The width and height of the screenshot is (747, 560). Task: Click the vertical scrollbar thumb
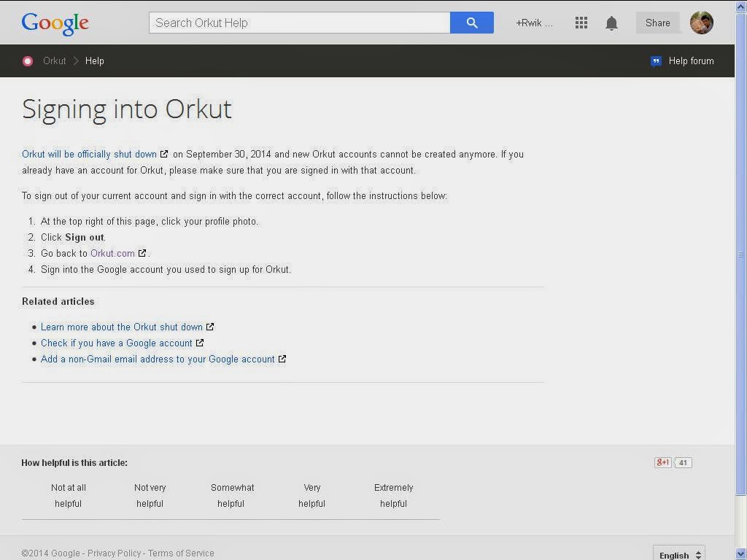tap(741, 254)
